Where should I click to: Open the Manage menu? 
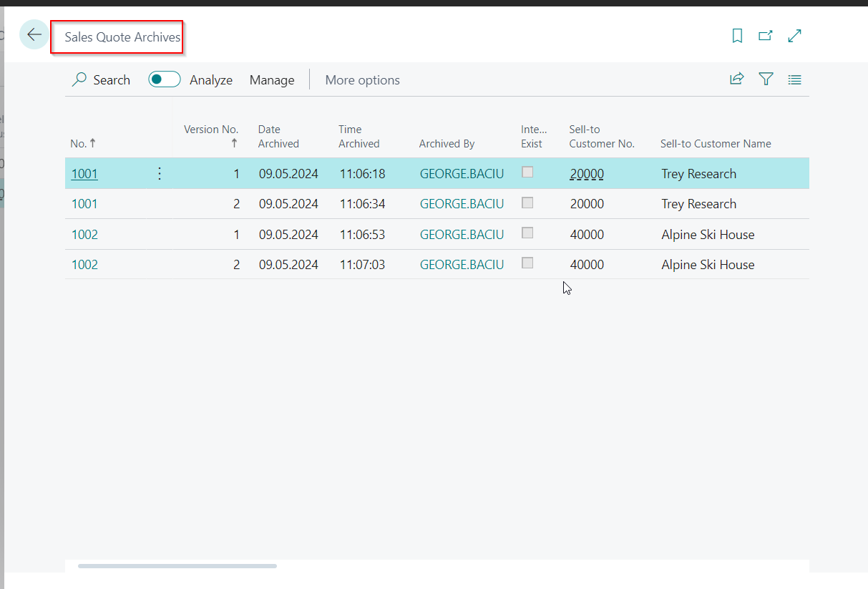[x=272, y=80]
